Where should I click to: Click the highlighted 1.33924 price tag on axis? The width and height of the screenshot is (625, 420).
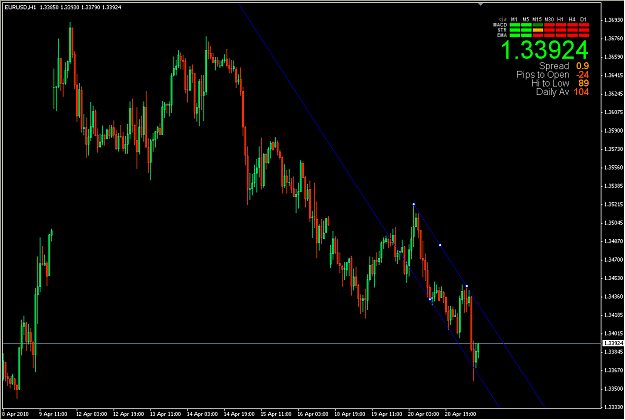(x=613, y=343)
